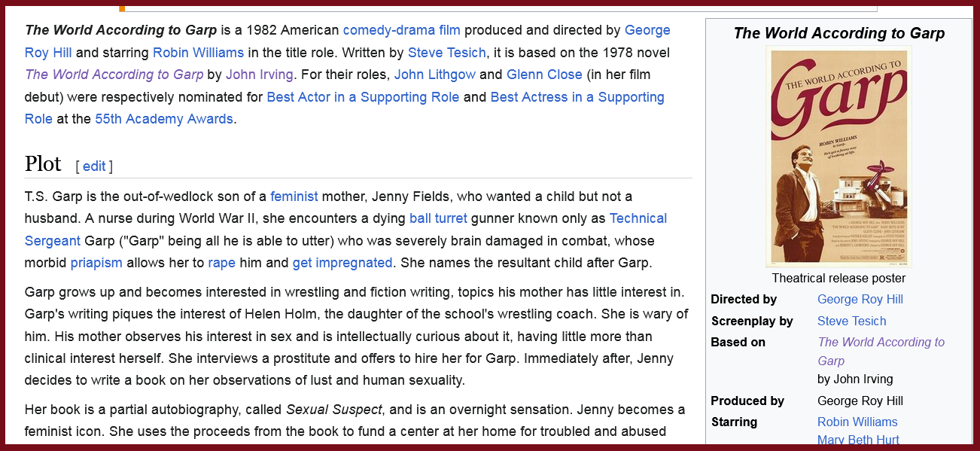Click the italic Sexual Suspect book title
Image resolution: width=980 pixels, height=451 pixels.
[334, 410]
